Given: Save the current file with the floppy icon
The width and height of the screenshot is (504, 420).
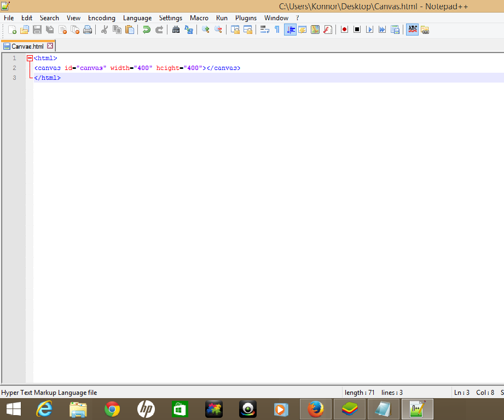Looking at the screenshot, I should (37, 30).
